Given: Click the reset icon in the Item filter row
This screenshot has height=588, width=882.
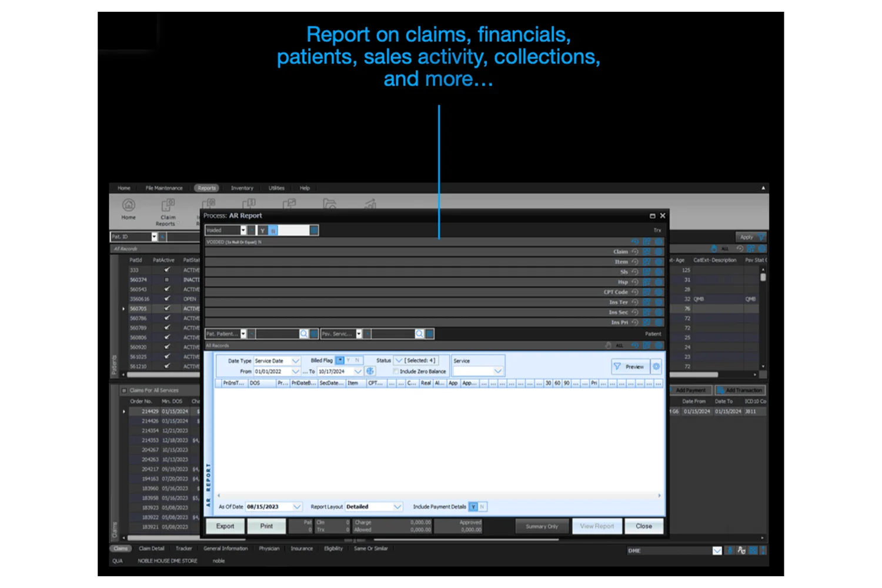Looking at the screenshot, I should tap(634, 262).
